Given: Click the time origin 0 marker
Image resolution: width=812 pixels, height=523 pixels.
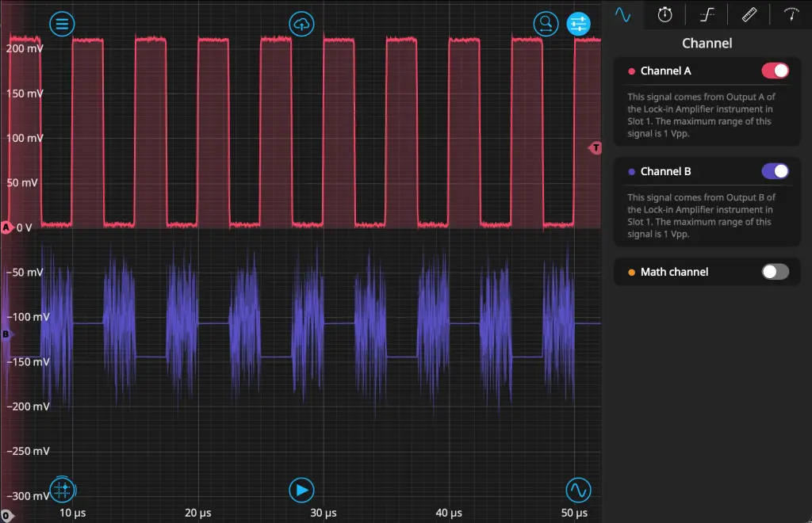Looking at the screenshot, I should coord(6,515).
